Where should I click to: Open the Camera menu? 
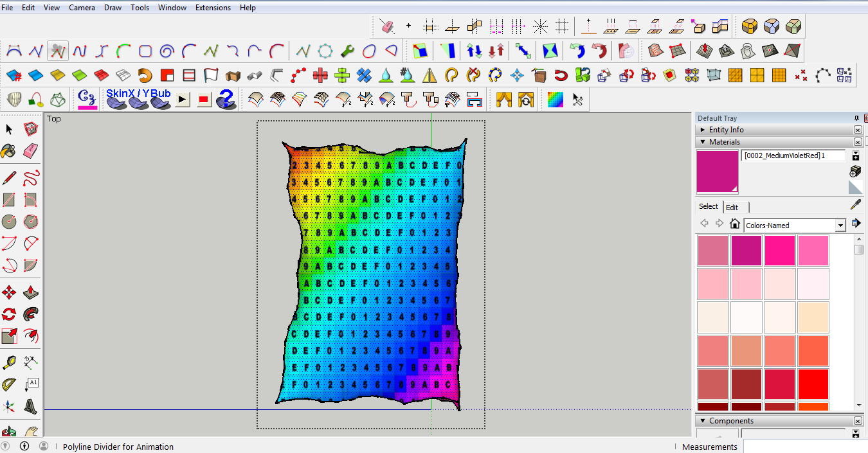tap(82, 8)
